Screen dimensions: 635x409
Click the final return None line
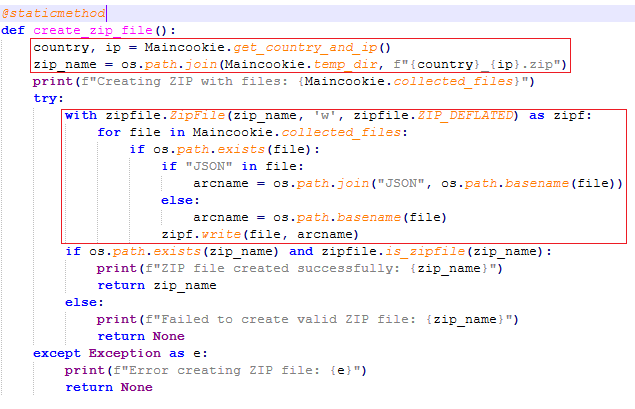(109, 388)
